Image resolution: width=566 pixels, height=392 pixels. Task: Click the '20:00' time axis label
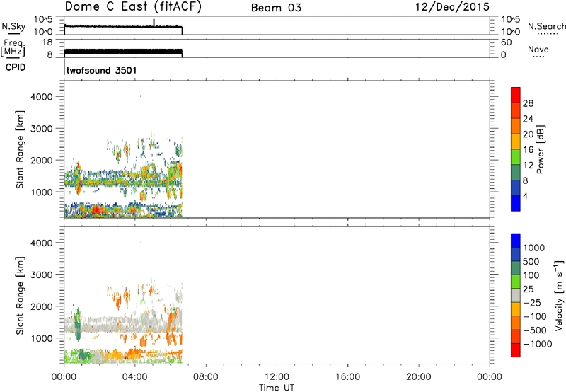(x=419, y=377)
